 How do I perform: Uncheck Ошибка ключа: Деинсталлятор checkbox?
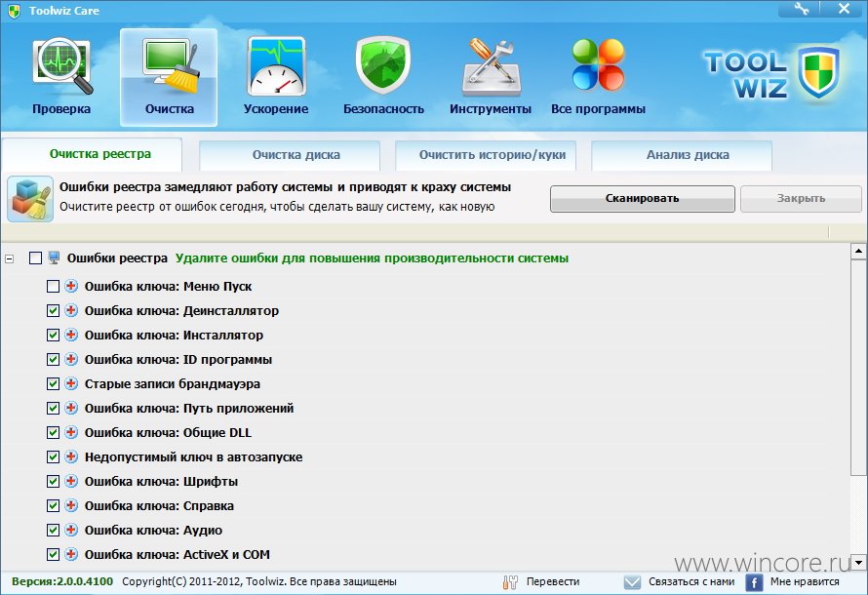pyautogui.click(x=53, y=310)
